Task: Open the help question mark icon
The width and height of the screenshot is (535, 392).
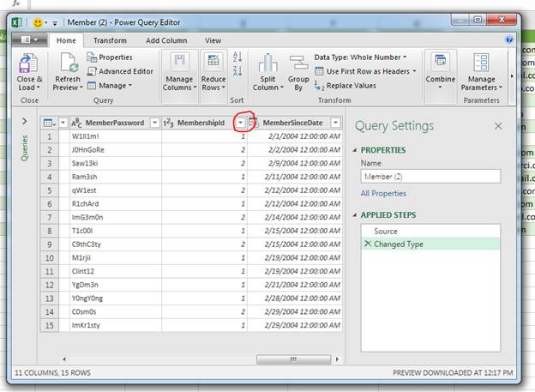Action: click(x=509, y=39)
